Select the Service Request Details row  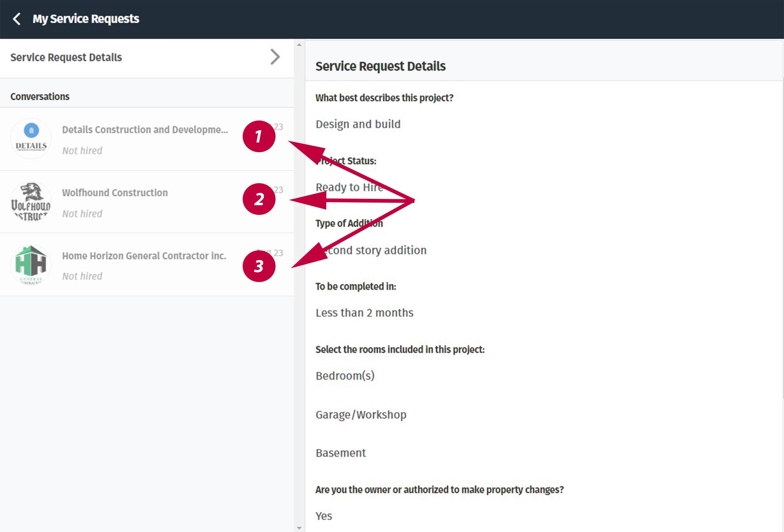[147, 58]
